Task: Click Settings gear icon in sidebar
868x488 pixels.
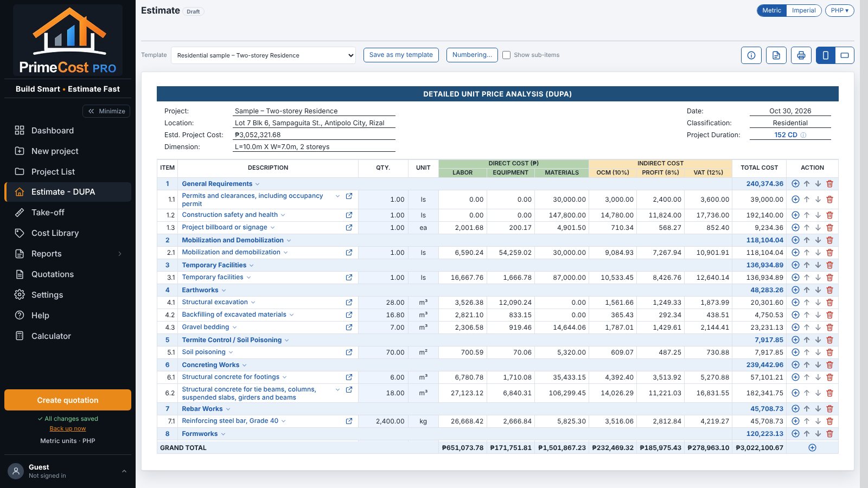Action: [x=20, y=294]
